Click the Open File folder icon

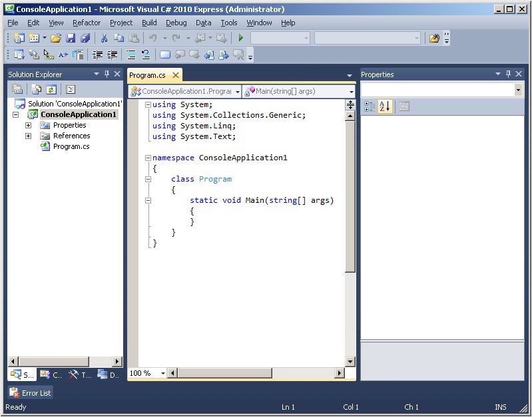[x=56, y=39]
